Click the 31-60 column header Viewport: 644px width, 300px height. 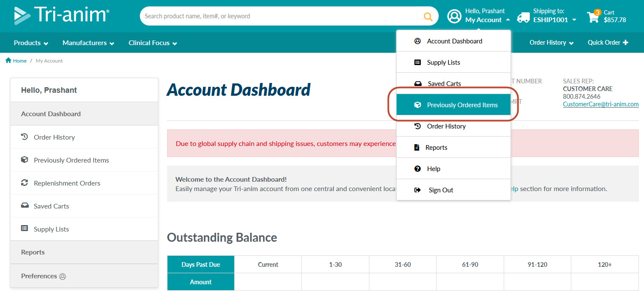click(x=403, y=264)
